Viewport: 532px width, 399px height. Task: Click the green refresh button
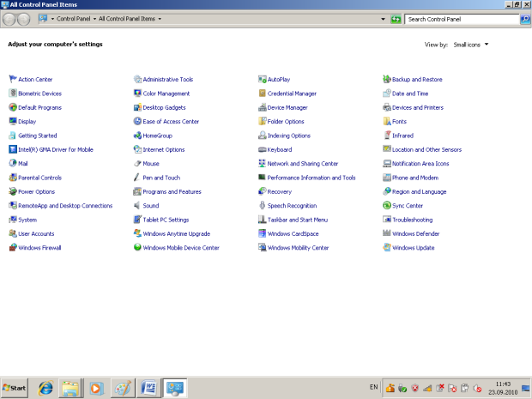pos(396,19)
